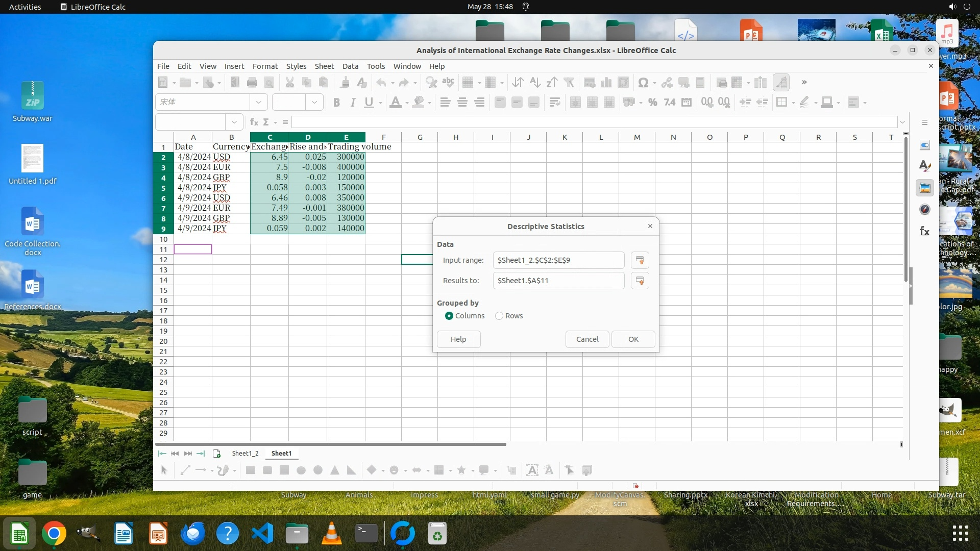Open the sidebar Styles deck icon

(924, 166)
